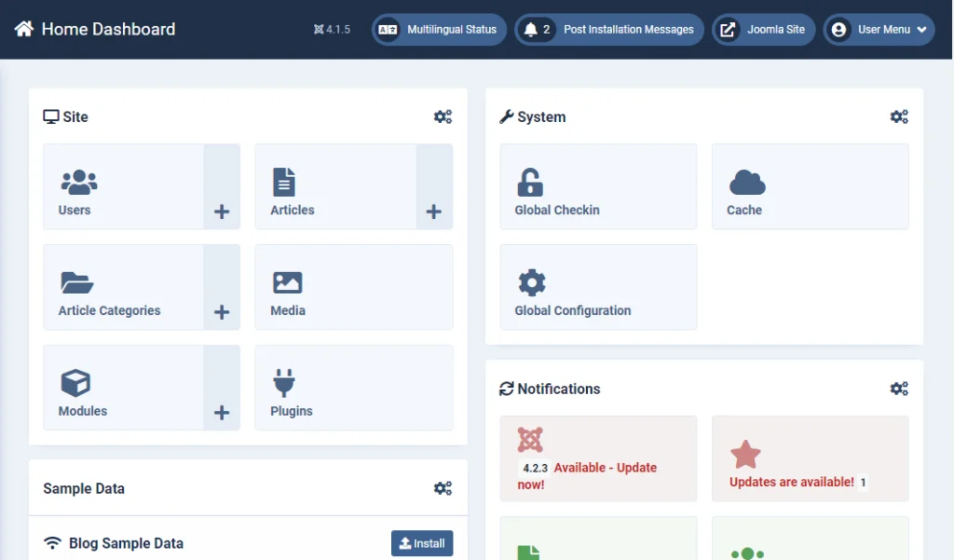This screenshot has height=560, width=954.
Task: Open the Notifications panel cog menu
Action: 899,389
